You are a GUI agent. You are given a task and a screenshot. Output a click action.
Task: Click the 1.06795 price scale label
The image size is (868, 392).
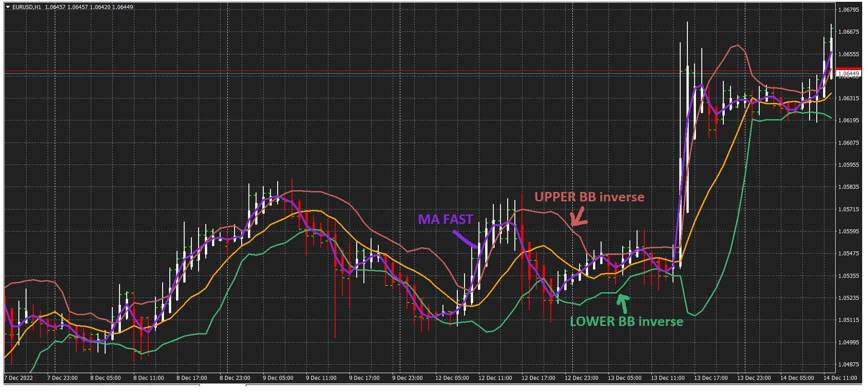(848, 10)
